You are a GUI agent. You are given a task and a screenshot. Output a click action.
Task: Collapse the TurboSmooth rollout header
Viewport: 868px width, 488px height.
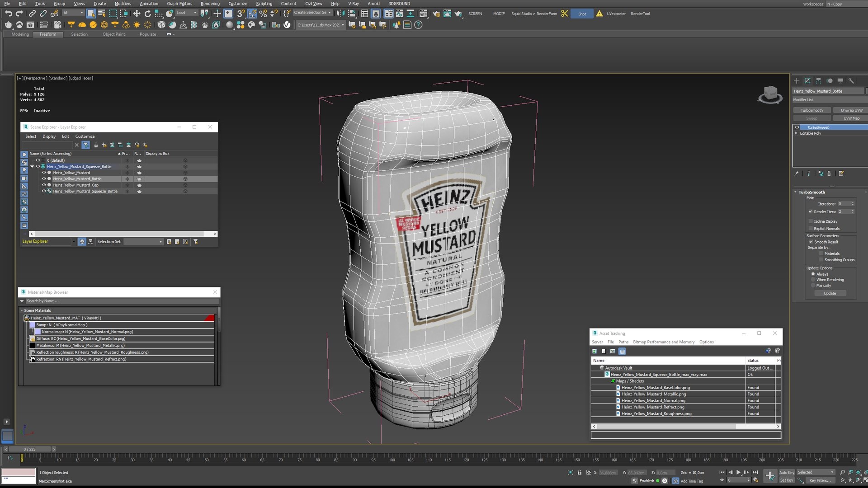[811, 192]
